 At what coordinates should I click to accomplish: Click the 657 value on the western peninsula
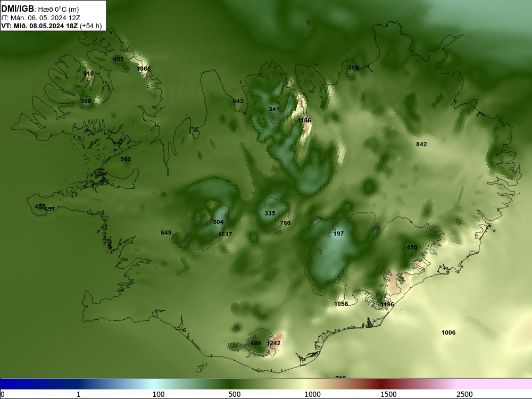50,209
